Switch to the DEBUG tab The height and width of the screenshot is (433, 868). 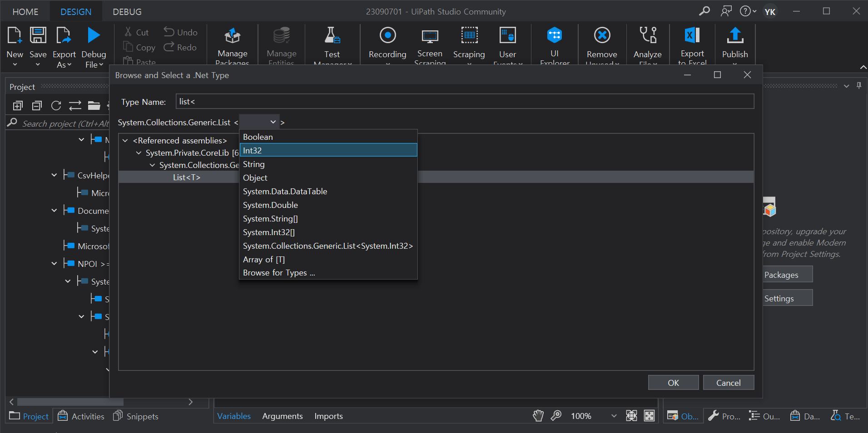click(x=127, y=12)
